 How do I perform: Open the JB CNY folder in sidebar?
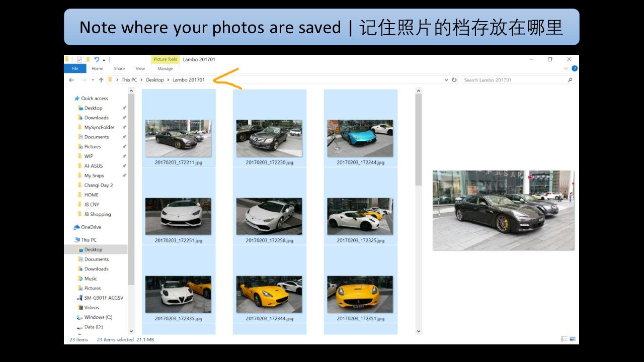point(92,205)
